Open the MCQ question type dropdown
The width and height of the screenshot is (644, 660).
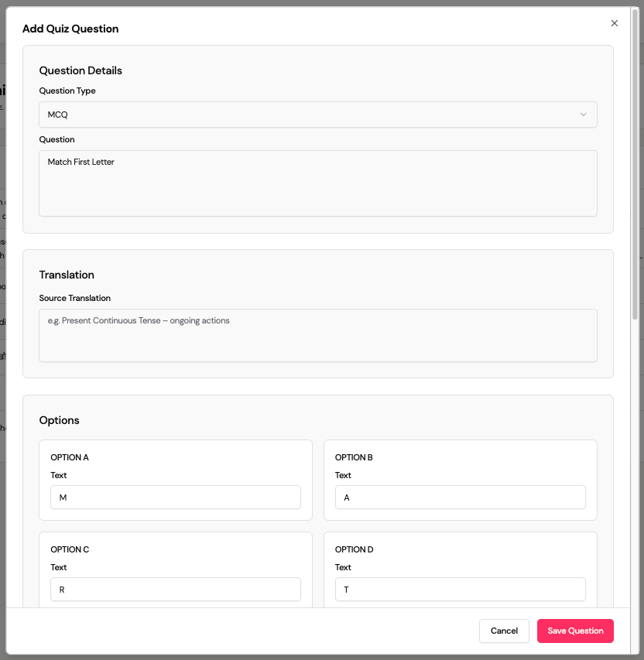click(x=317, y=115)
